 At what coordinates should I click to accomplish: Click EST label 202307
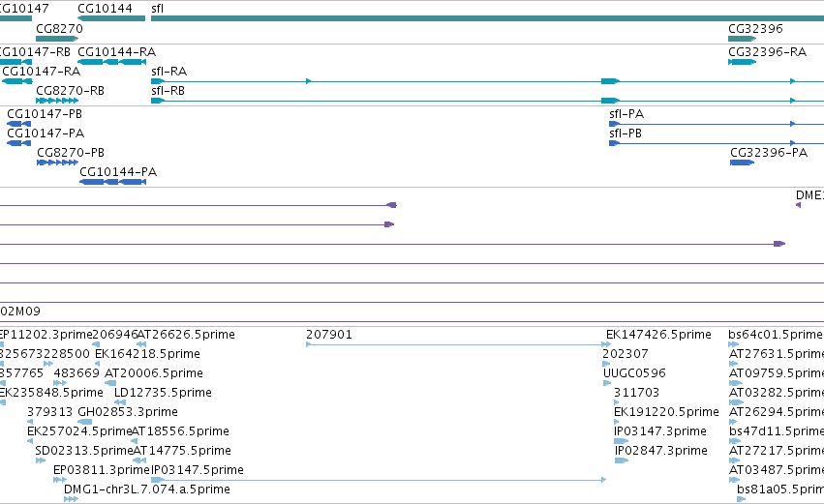[x=625, y=354]
